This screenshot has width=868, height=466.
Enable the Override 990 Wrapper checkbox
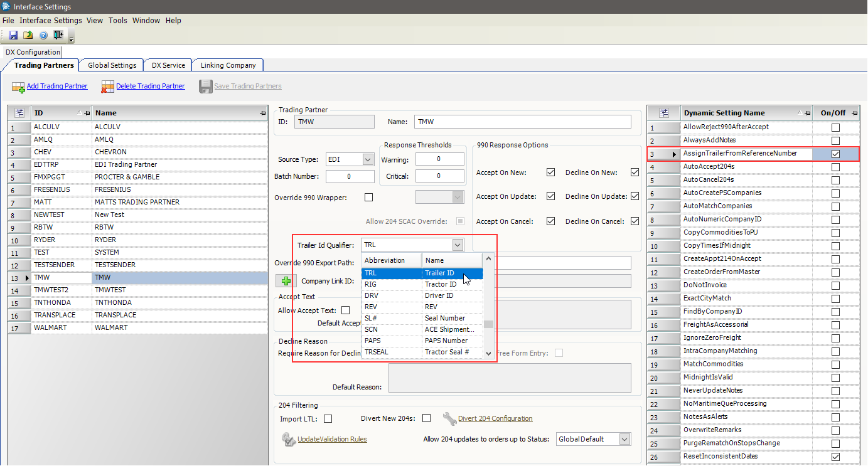click(368, 197)
